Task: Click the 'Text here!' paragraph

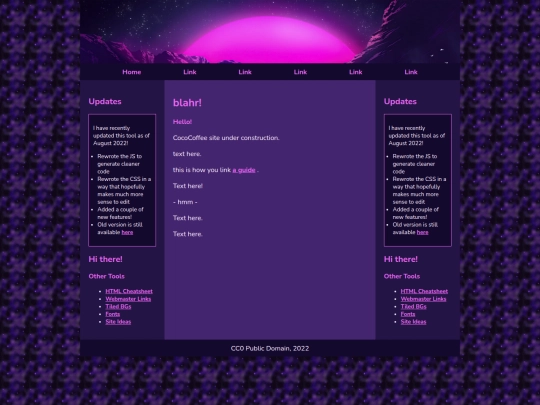Action: [x=188, y=186]
